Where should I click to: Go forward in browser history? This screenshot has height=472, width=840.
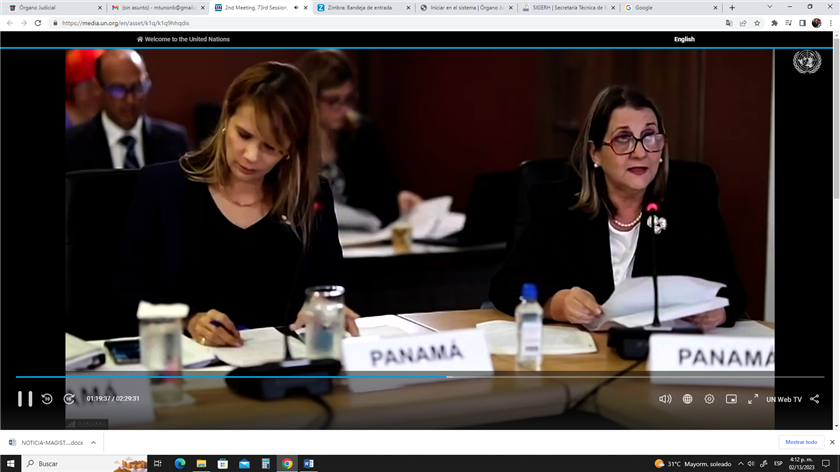click(24, 23)
